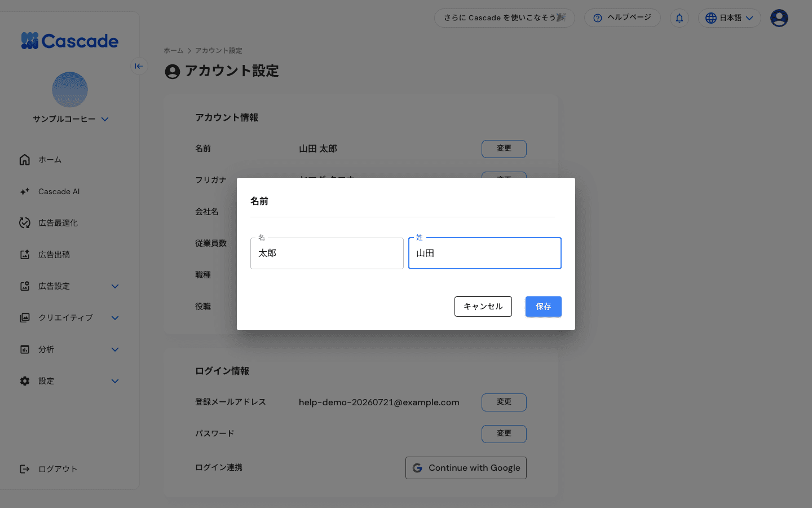Open the 日本語 language dropdown
812x508 pixels.
tap(730, 18)
